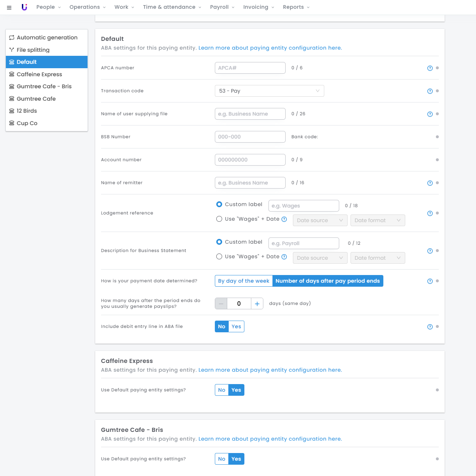Show help for Include debit entry line

click(x=430, y=327)
